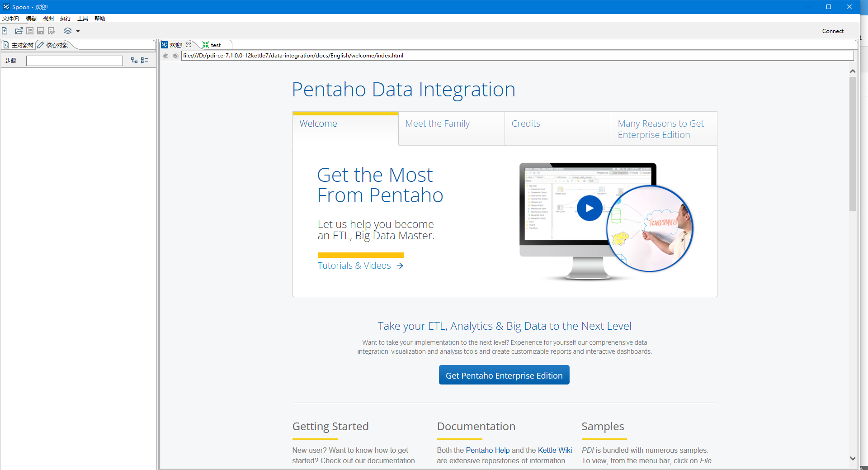Click the perspectives layers icon

point(68,31)
